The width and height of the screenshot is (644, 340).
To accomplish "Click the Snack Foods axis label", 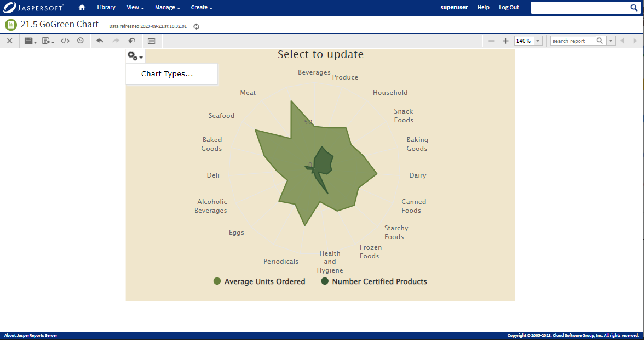I will [403, 116].
